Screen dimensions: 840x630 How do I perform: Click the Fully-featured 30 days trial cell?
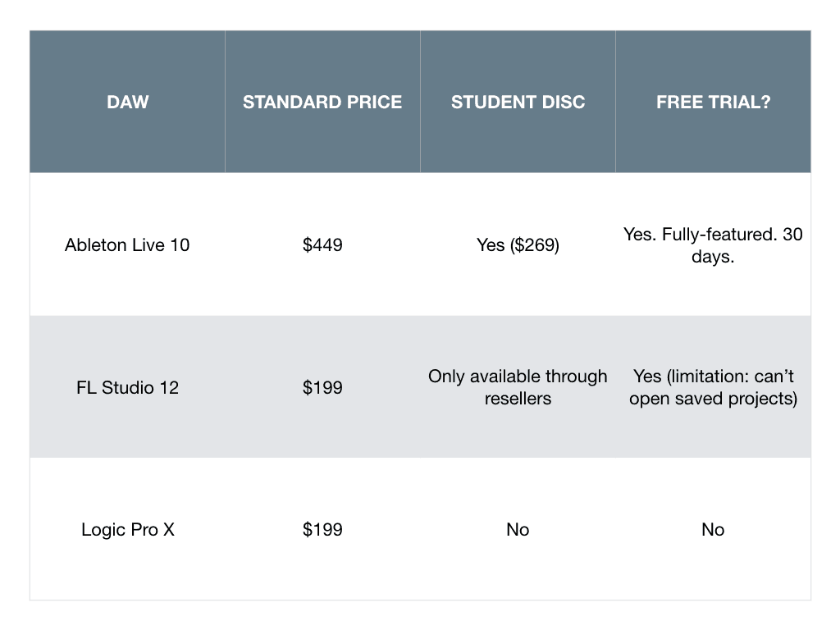pos(713,244)
